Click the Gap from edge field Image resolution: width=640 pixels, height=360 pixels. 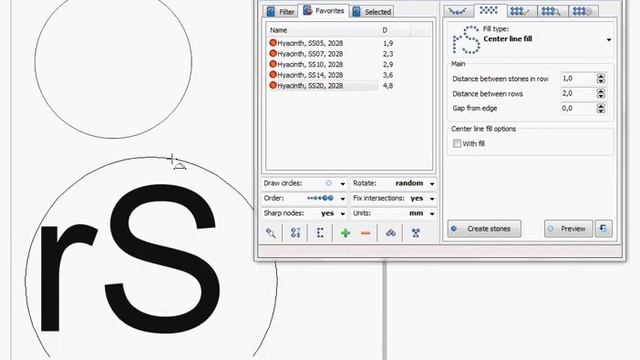578,108
